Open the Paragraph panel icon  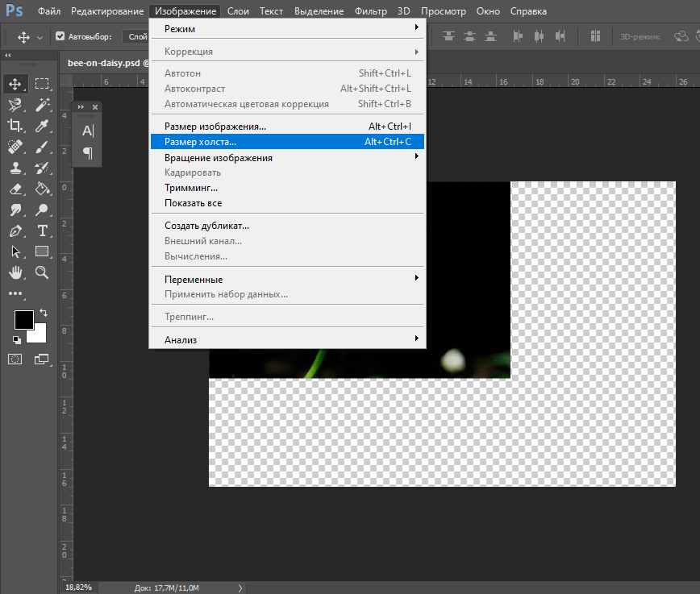point(88,153)
